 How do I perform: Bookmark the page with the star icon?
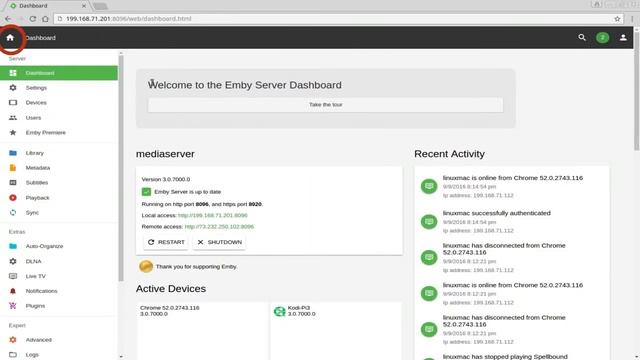[x=617, y=19]
